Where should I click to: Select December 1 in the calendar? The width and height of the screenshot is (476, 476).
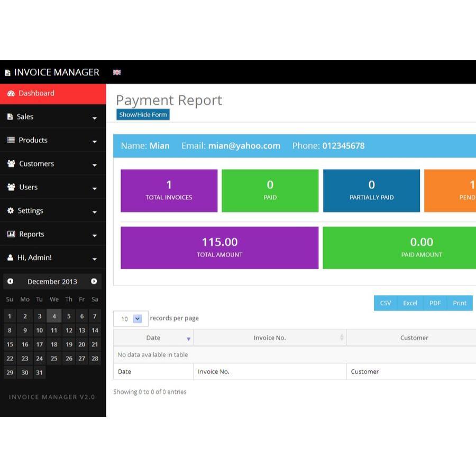[10, 316]
